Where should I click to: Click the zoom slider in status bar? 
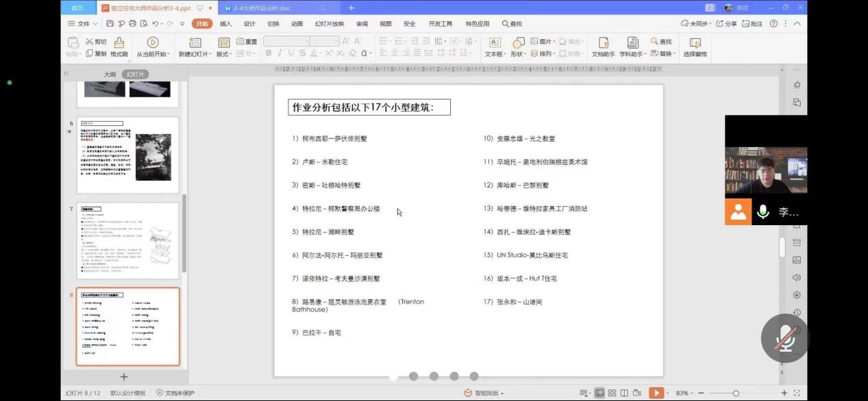736,393
